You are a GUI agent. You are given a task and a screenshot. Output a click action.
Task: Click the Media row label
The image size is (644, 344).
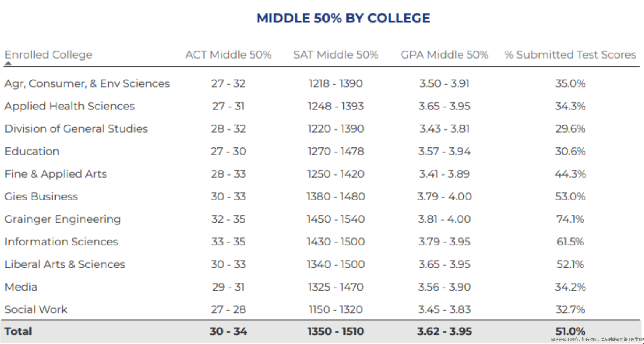pos(21,287)
